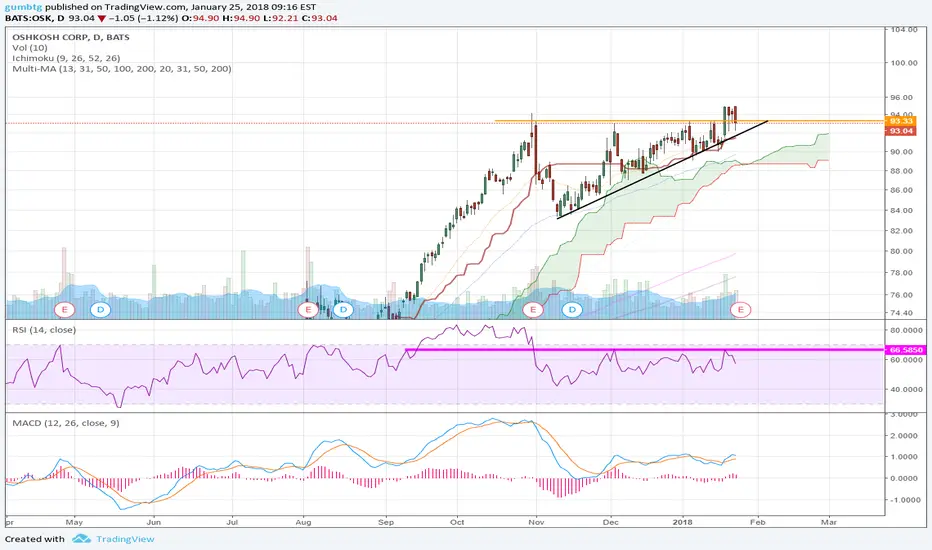The height and width of the screenshot is (550, 932).
Task: Click the C:93.04 close value
Action: (319, 18)
